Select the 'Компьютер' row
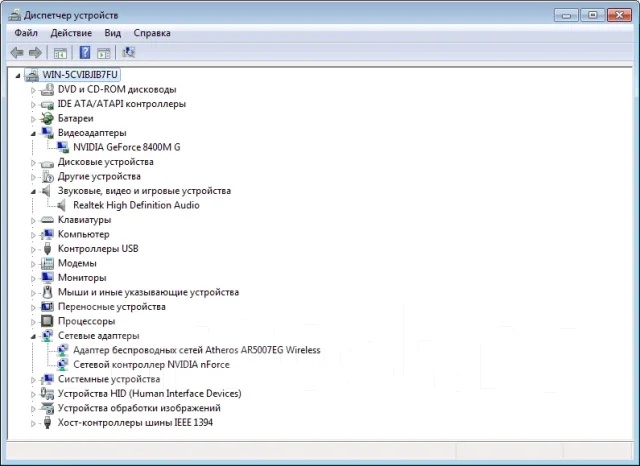This screenshot has height=466, width=640. pyautogui.click(x=84, y=234)
